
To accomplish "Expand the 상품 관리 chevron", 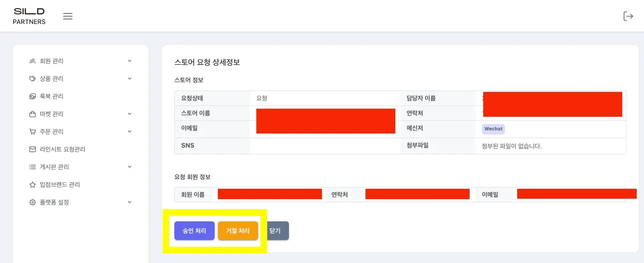I will [130, 79].
